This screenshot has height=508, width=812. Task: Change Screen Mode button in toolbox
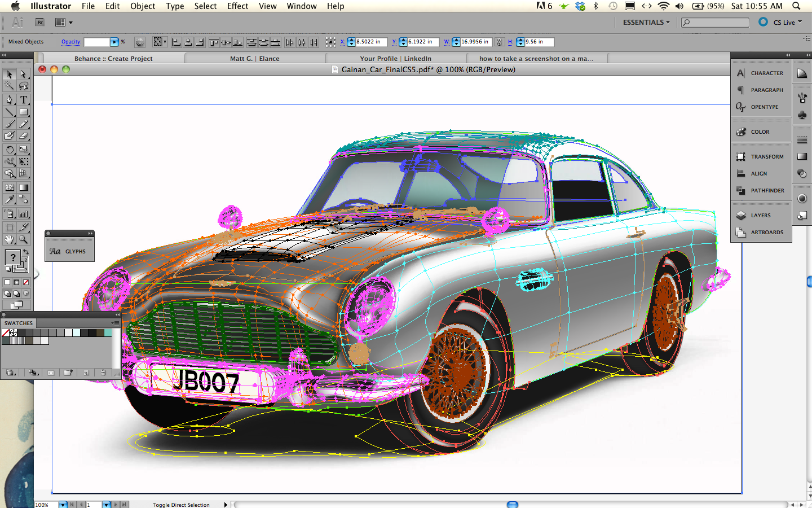pos(17,305)
